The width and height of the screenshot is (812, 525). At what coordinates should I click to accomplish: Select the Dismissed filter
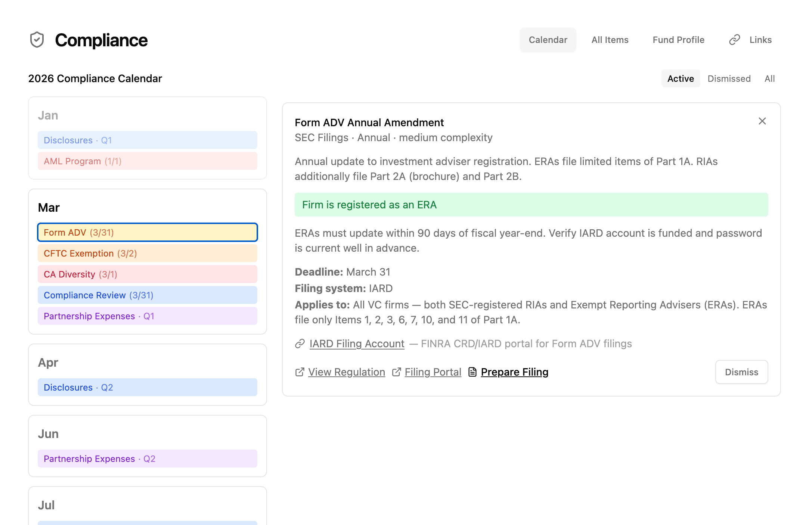click(x=729, y=78)
